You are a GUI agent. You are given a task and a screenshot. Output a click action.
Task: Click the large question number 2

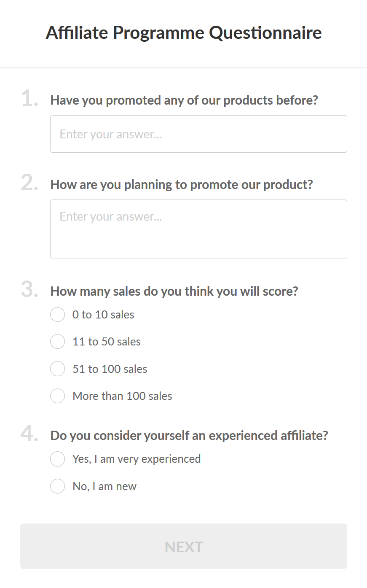pos(29,183)
